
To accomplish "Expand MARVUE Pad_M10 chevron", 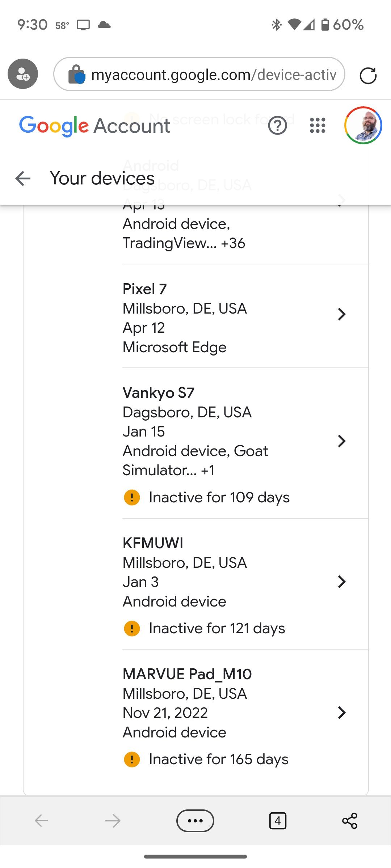I will (x=341, y=712).
